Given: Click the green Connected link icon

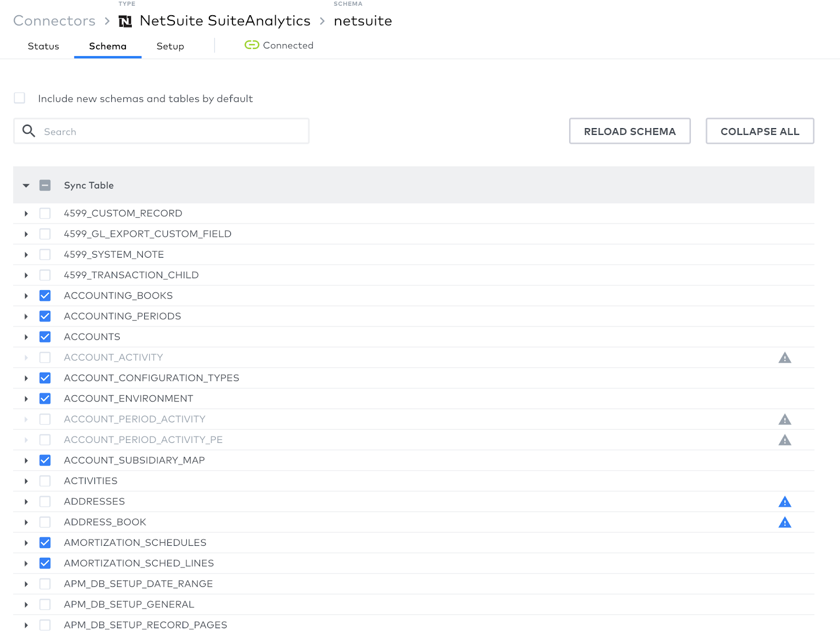Looking at the screenshot, I should (x=252, y=45).
